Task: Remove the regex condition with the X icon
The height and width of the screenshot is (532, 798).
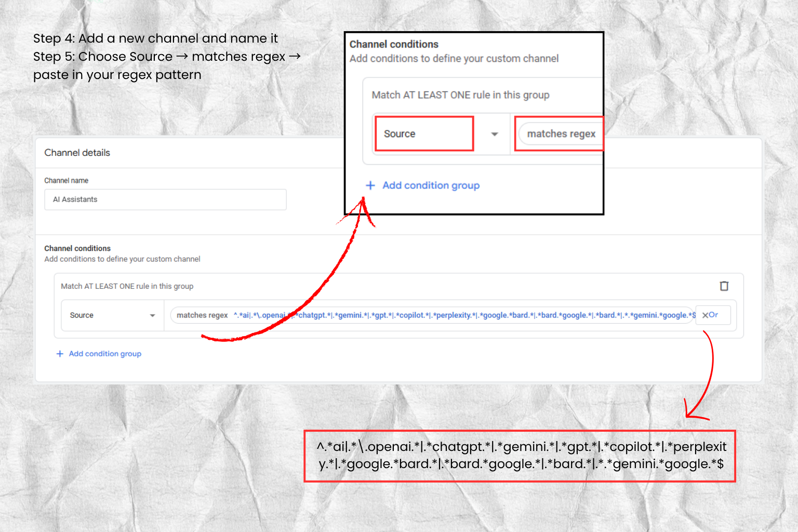Action: click(705, 315)
